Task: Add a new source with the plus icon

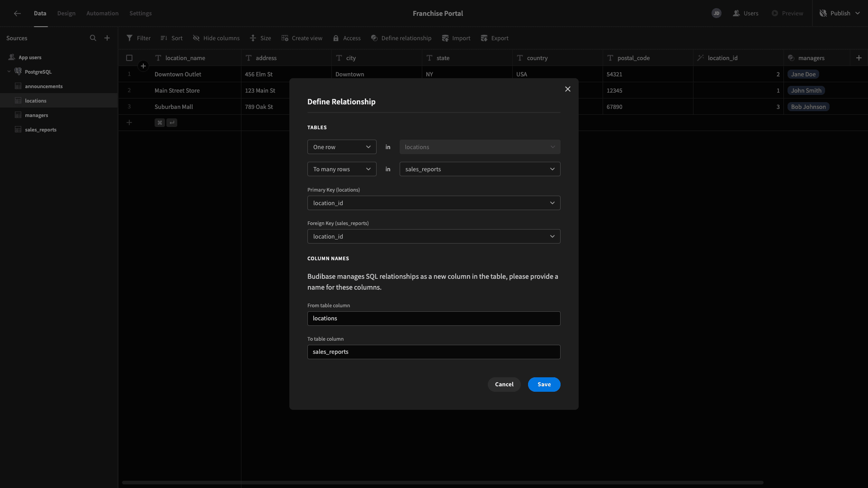Action: [x=107, y=38]
